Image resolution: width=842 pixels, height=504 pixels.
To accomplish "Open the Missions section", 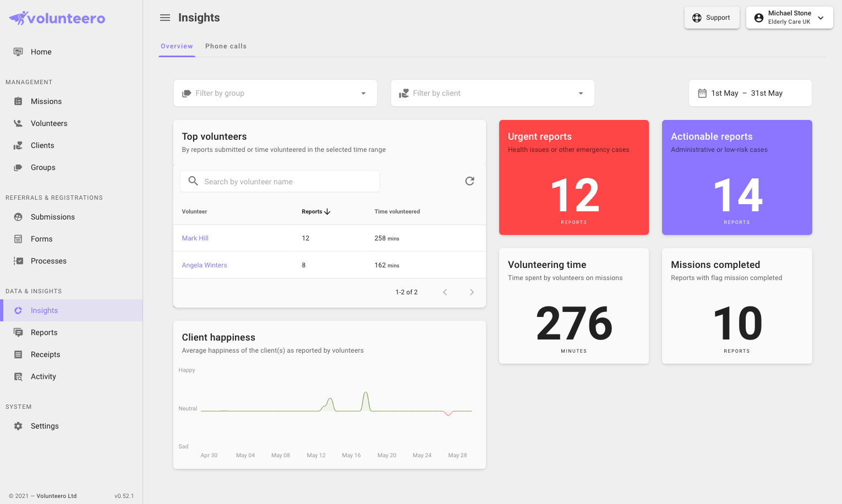I will [x=46, y=101].
